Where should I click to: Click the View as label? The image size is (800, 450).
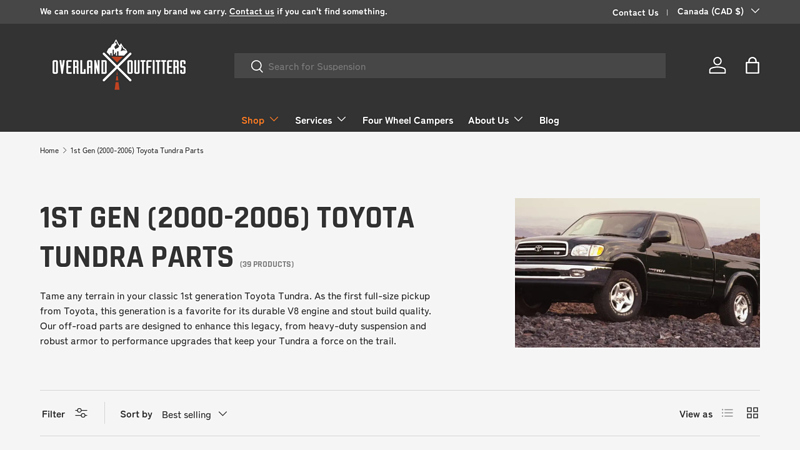pyautogui.click(x=695, y=414)
